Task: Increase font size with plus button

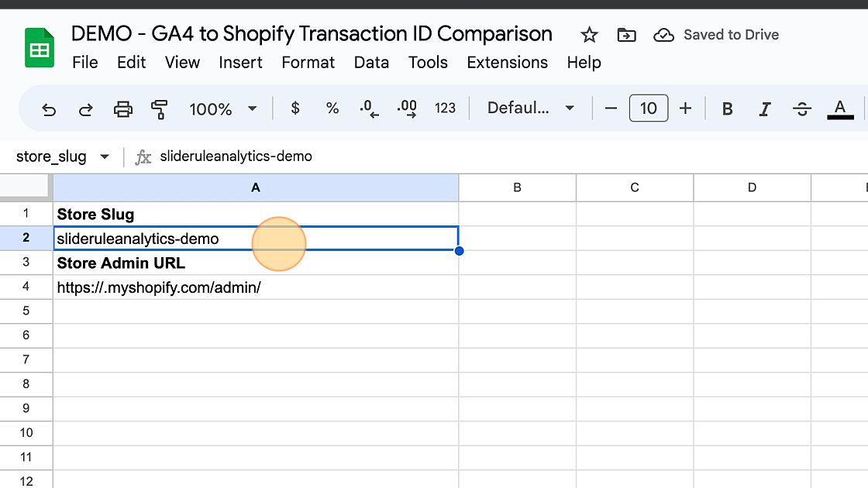Action: tap(685, 109)
